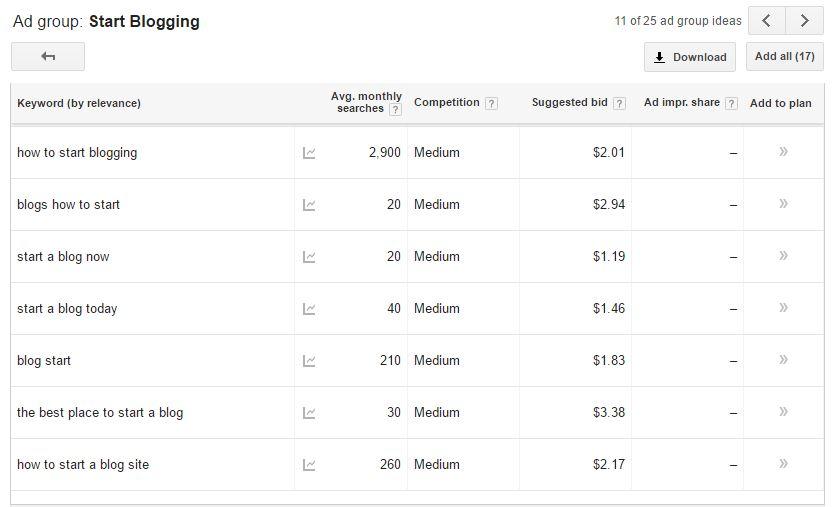This screenshot has height=507, width=833.
Task: Go to previous ad group idea
Action: (x=767, y=21)
